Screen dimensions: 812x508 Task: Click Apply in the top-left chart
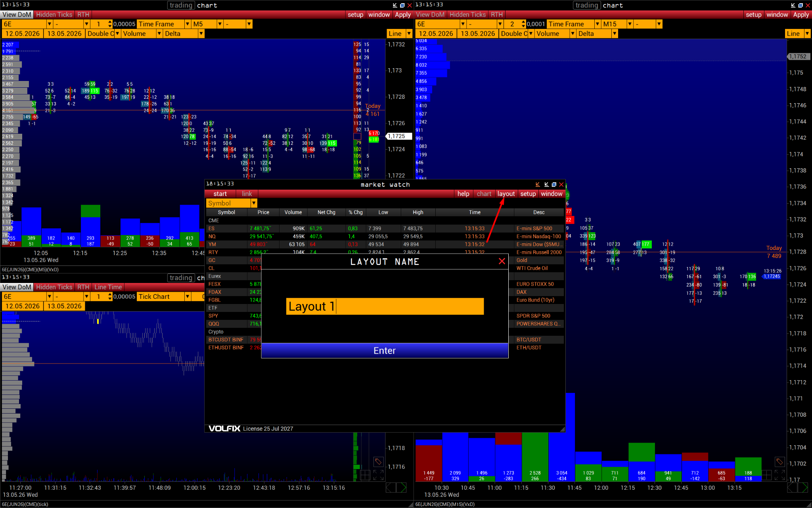pyautogui.click(x=403, y=15)
